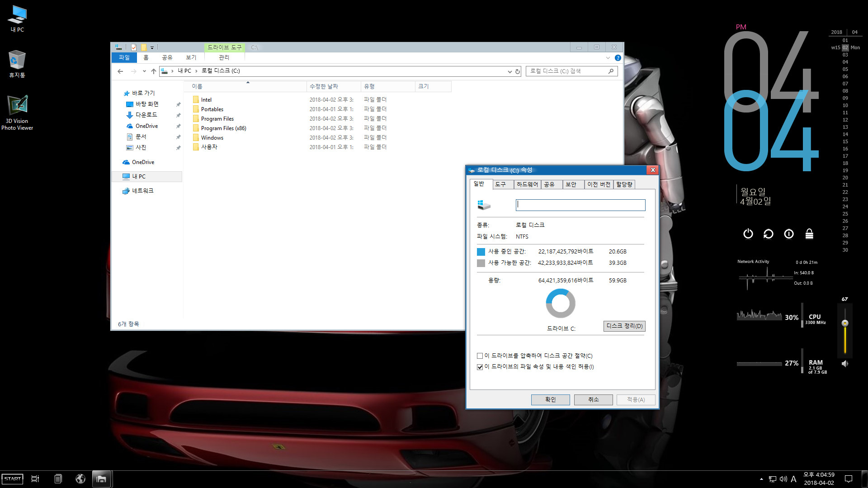Click the 디스크 정리 button
The width and height of the screenshot is (868, 488).
point(624,326)
